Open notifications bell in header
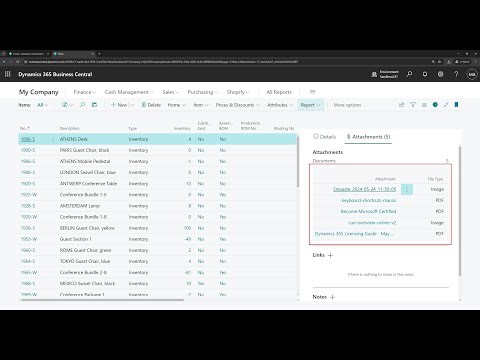The height and width of the screenshot is (360, 480). (425, 74)
